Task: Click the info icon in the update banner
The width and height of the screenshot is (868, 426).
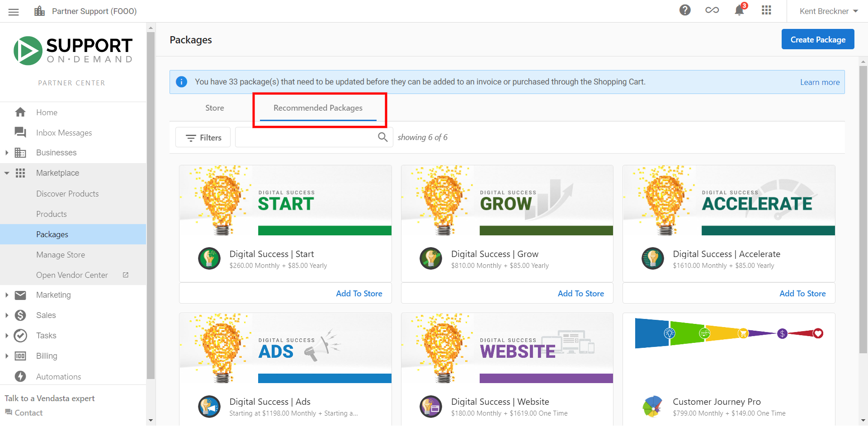Action: click(181, 82)
